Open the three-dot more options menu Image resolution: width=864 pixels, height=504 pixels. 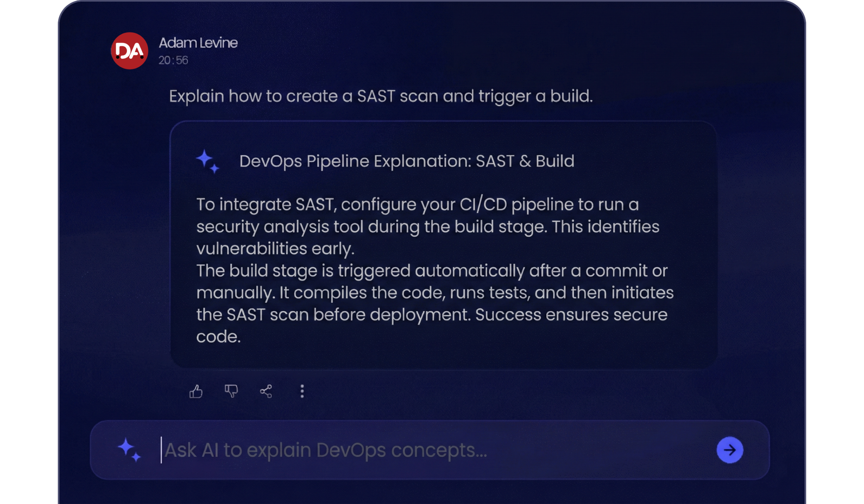[302, 391]
